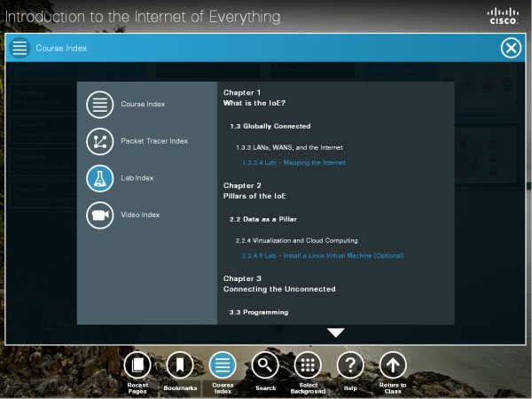Open the Search magnifier icon

point(264,364)
